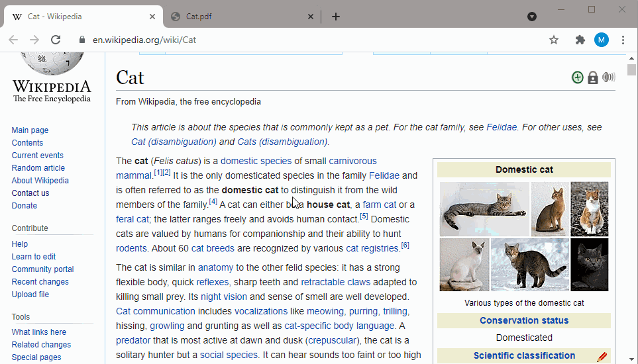The image size is (638, 364).
Task: Click citation reference [5]
Action: coord(364,216)
